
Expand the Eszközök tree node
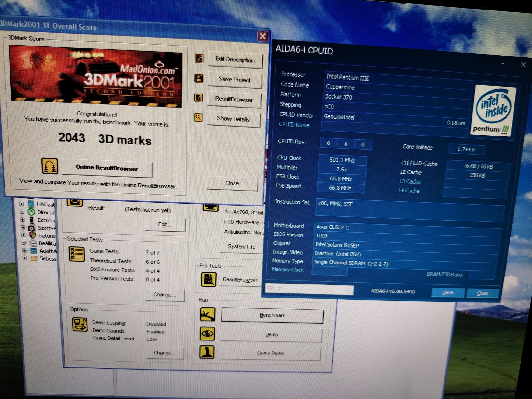(23, 220)
